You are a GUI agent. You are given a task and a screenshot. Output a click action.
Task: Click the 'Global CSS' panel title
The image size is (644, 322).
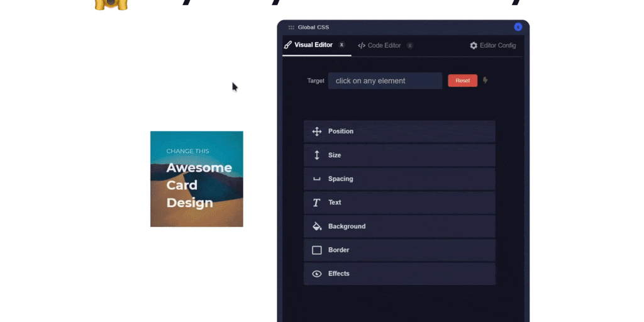tap(313, 28)
